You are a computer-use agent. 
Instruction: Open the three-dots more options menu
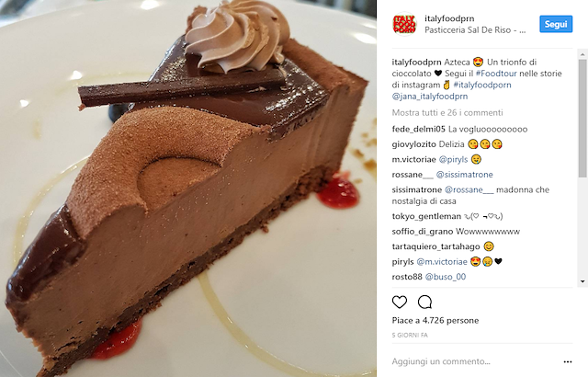click(x=568, y=361)
